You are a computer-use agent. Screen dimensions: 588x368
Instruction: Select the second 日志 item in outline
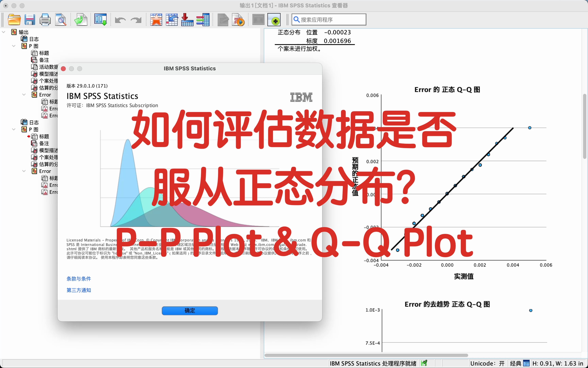click(x=30, y=122)
